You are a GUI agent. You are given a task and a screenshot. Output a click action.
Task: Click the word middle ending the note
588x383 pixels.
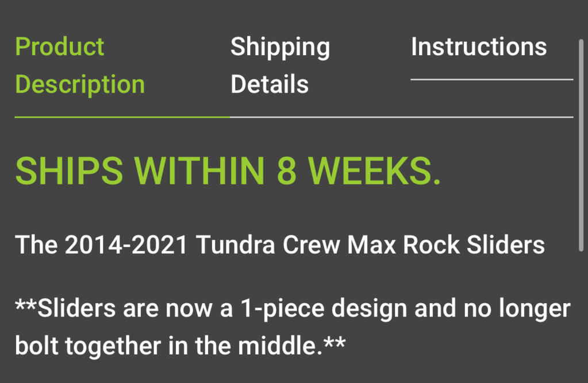(x=278, y=346)
